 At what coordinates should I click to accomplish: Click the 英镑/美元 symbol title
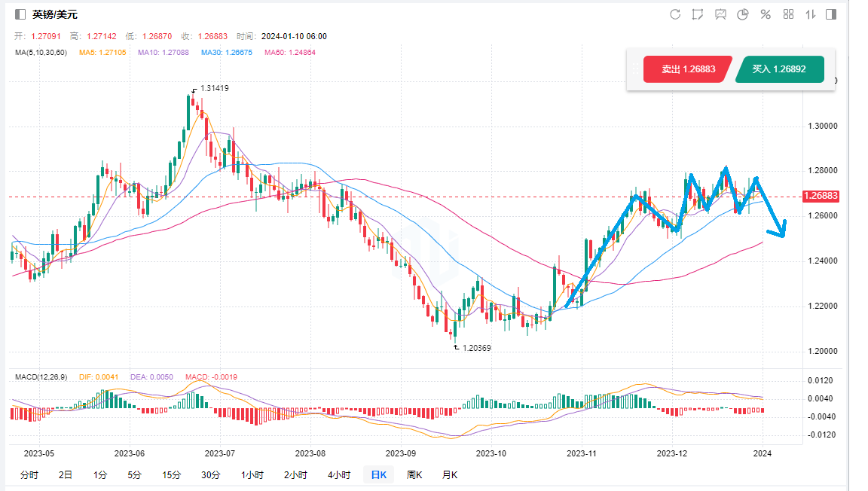[54, 14]
